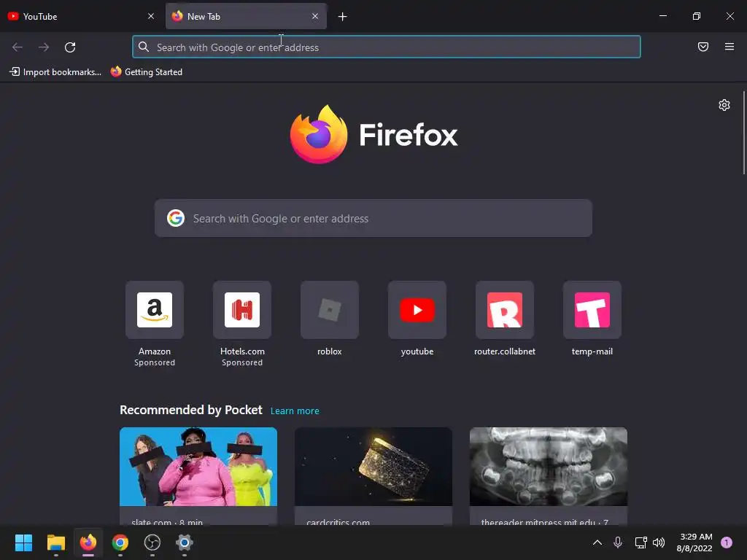This screenshot has height=560, width=747.
Task: Open Settings gear app in taskbar
Action: pyautogui.click(x=185, y=542)
